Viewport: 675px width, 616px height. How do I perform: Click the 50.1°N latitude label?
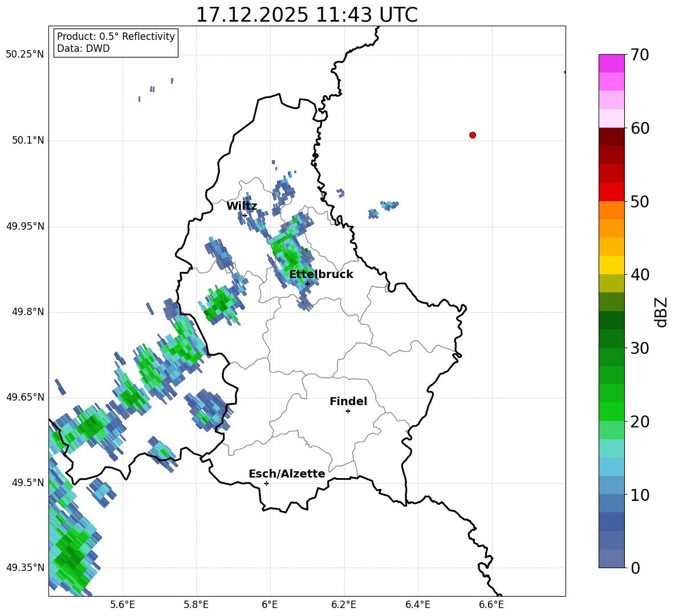[28, 141]
